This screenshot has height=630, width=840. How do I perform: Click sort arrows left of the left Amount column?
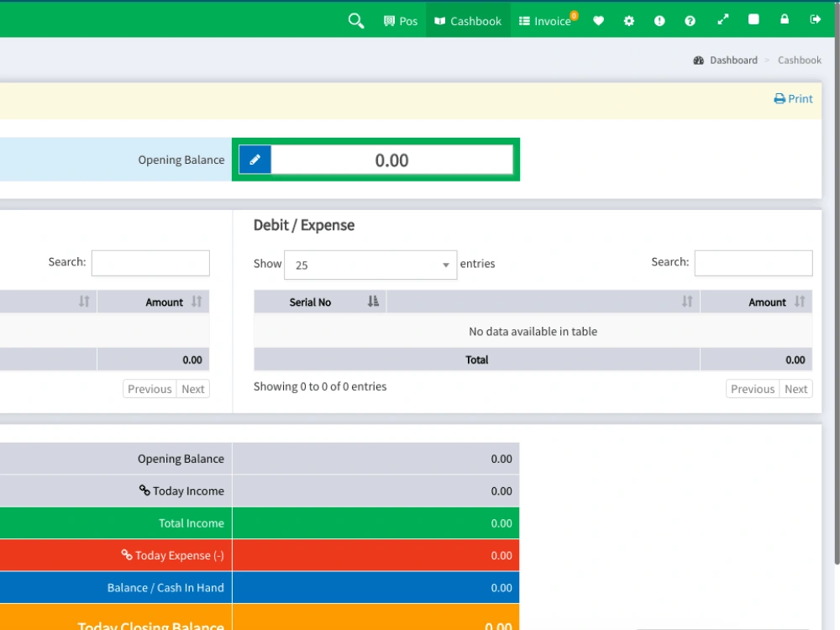[84, 302]
